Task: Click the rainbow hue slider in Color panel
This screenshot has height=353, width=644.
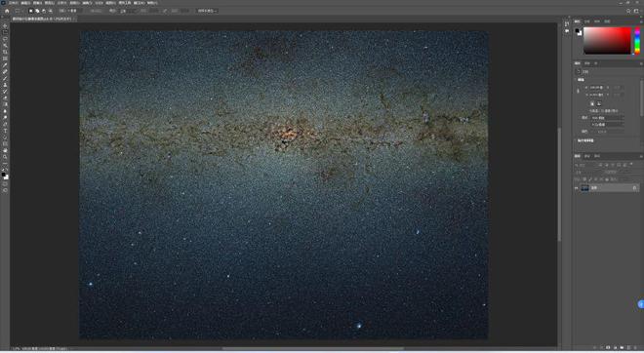Action: click(x=637, y=41)
